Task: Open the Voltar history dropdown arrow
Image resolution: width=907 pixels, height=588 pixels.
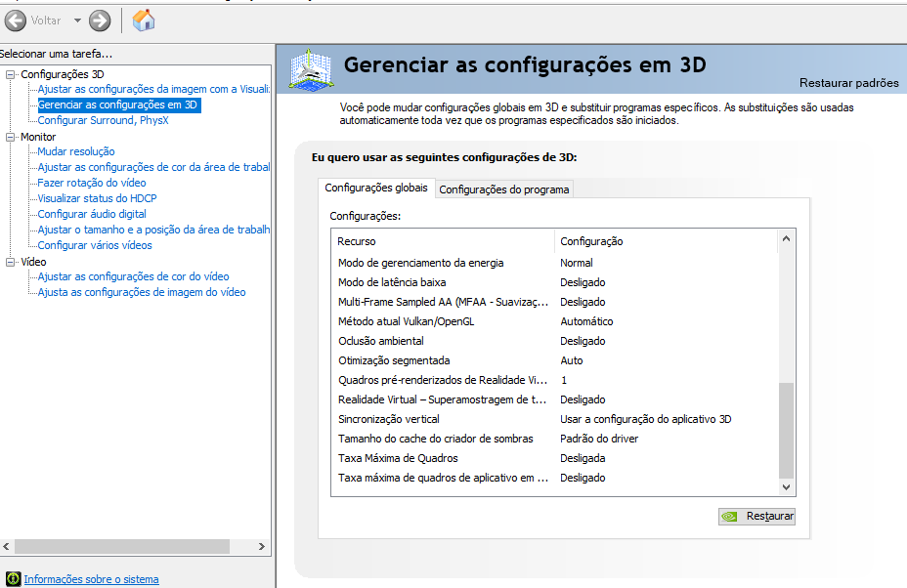Action: [x=77, y=21]
